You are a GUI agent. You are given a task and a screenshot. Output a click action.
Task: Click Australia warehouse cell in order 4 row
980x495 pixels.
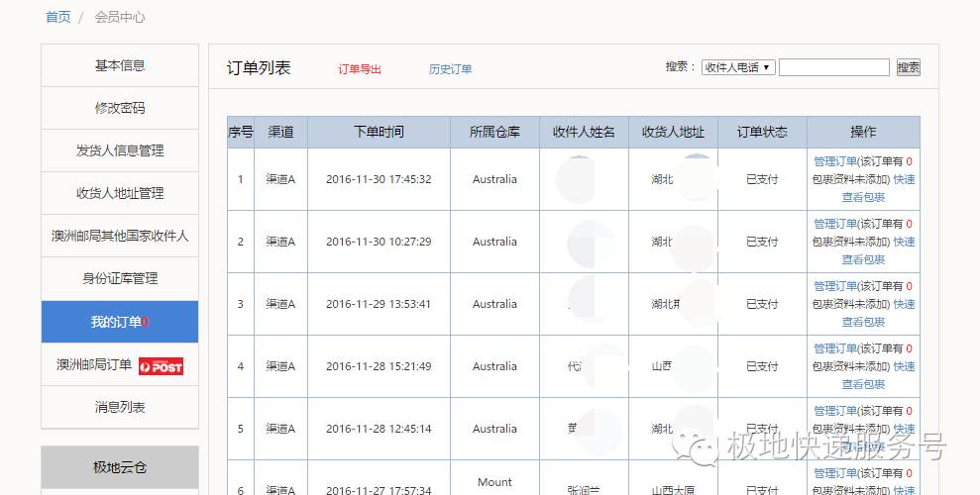pos(494,366)
